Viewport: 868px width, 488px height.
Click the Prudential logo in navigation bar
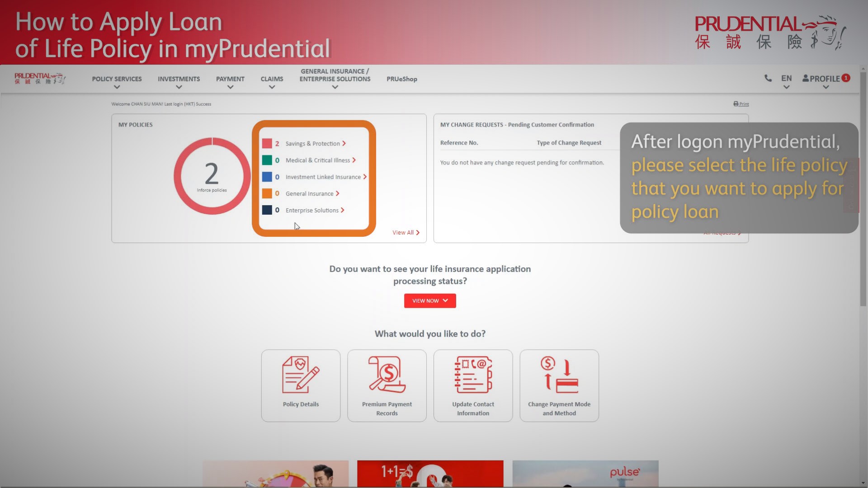(x=40, y=79)
